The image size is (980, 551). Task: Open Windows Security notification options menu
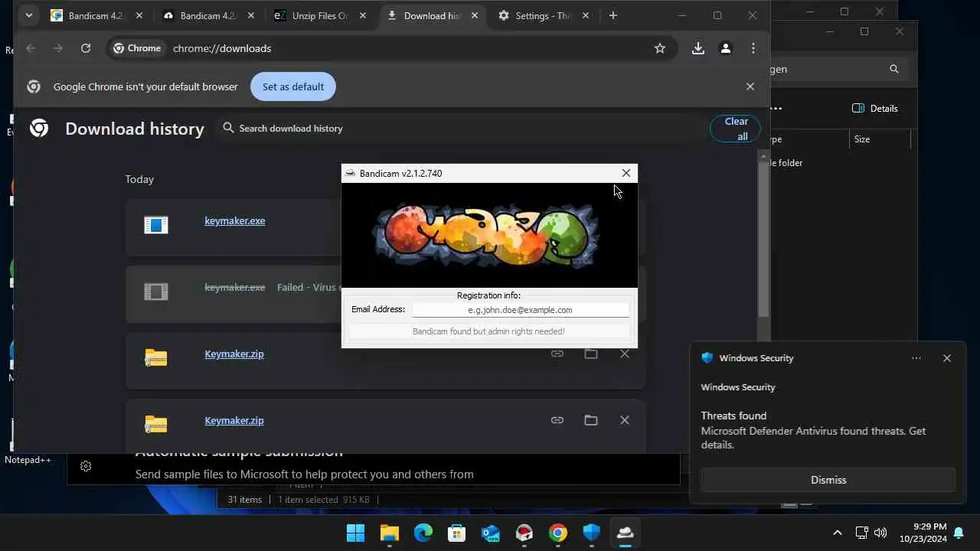(916, 358)
